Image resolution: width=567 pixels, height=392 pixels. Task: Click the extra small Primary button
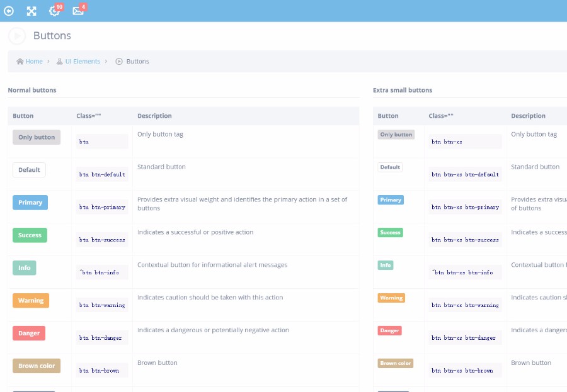point(391,200)
